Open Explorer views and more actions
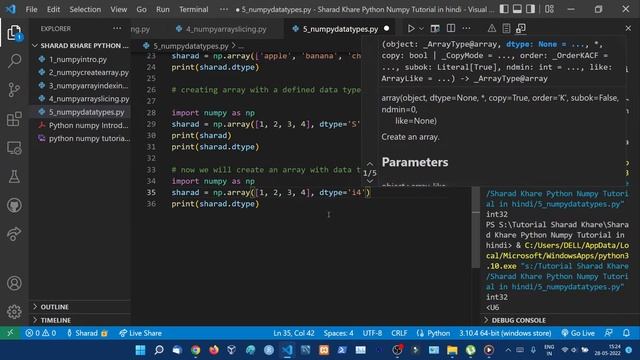Viewport: 640px width, 360px height. point(117,29)
